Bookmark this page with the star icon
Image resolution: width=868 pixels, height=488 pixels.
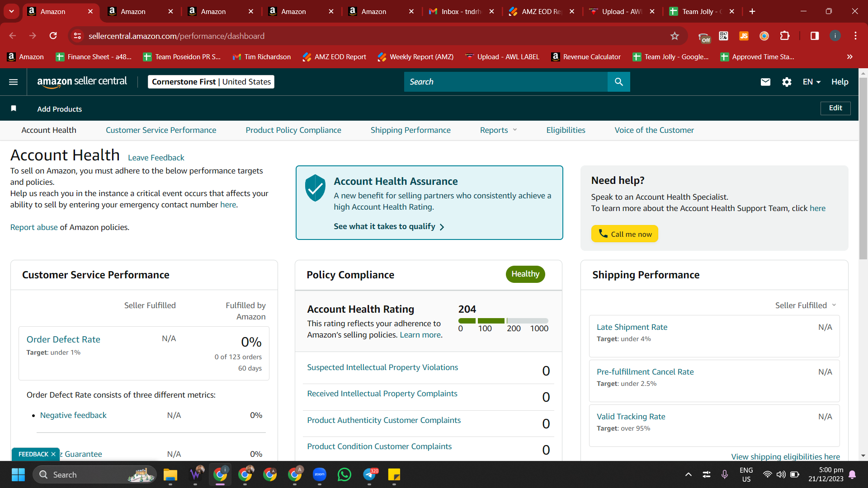pos(675,36)
